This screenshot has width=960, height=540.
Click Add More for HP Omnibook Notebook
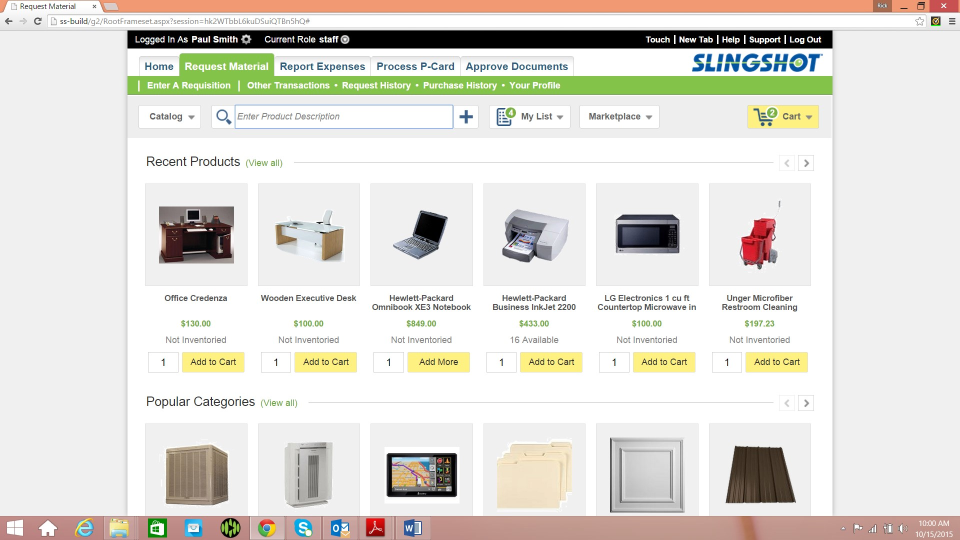[438, 362]
